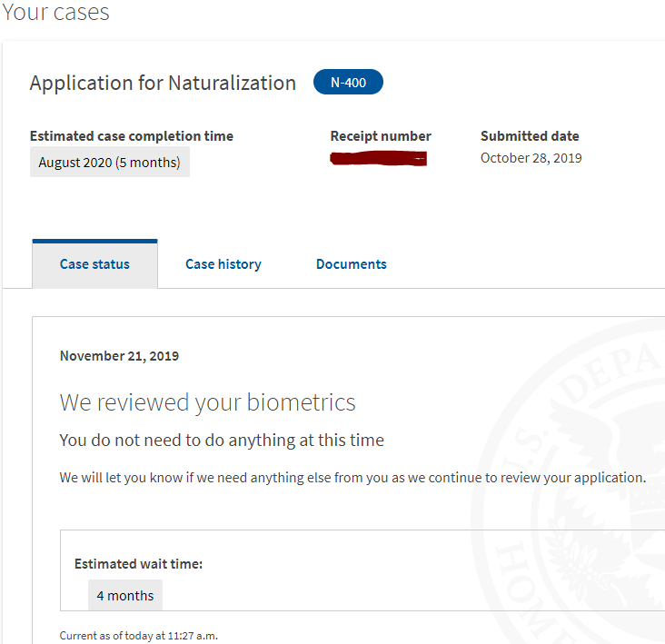This screenshot has height=644, width=665.
Task: Select the Application for Naturalization title
Action: (x=163, y=83)
